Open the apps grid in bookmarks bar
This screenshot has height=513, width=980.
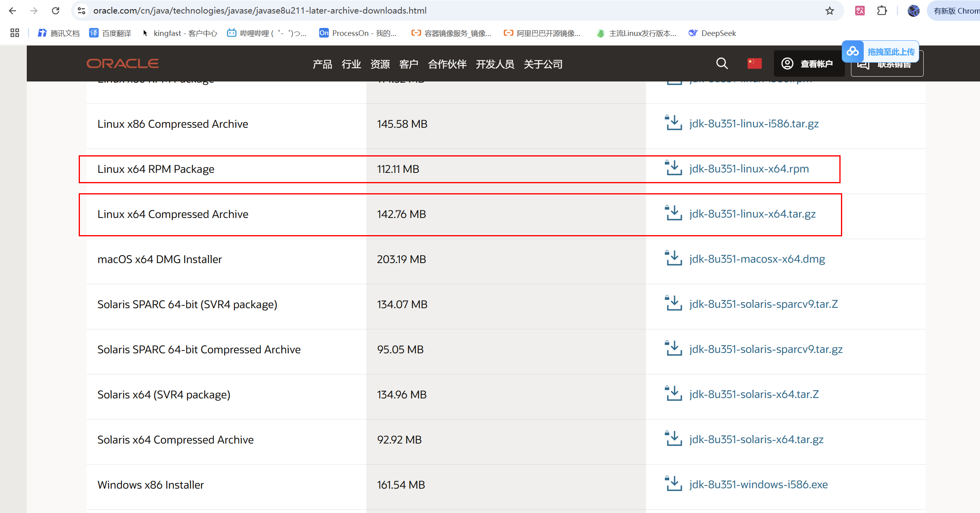click(15, 33)
